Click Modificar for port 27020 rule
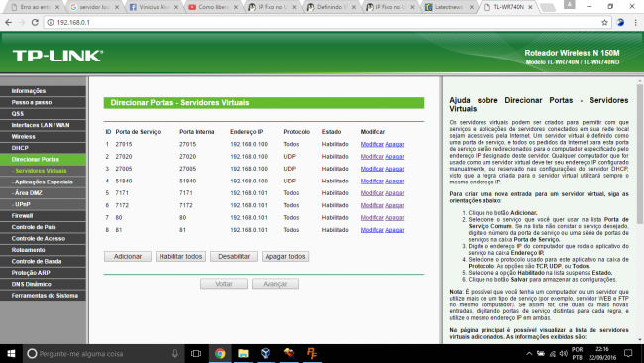Viewport: 644px width, 363px height. [373, 157]
